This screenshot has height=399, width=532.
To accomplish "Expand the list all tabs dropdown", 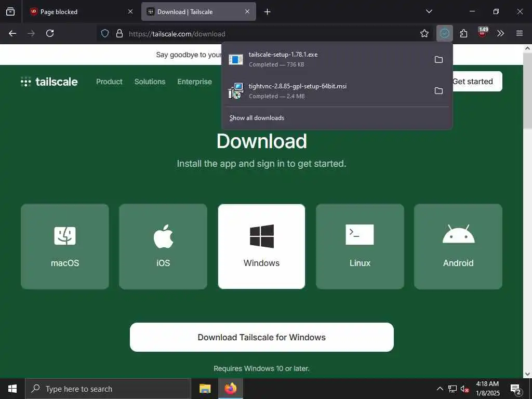I will [429, 11].
